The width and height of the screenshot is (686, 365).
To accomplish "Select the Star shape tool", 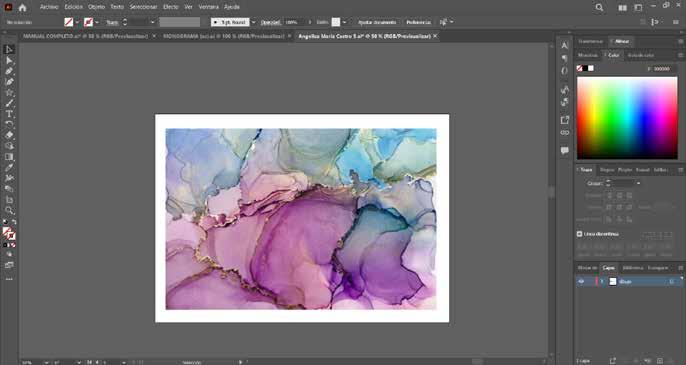I will click(9, 93).
